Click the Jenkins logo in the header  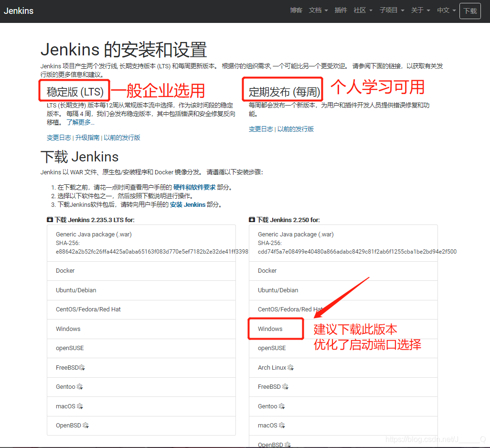click(19, 11)
